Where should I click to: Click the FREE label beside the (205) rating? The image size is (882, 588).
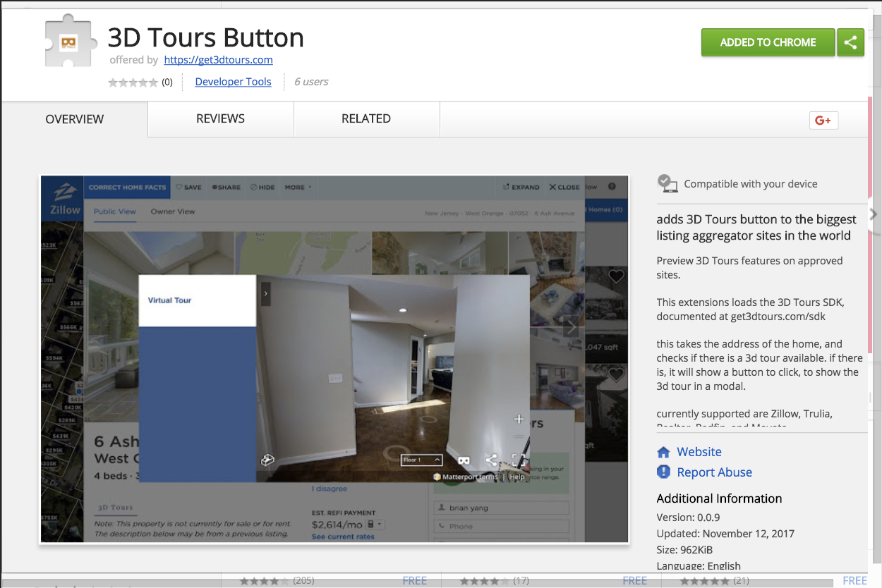415,581
